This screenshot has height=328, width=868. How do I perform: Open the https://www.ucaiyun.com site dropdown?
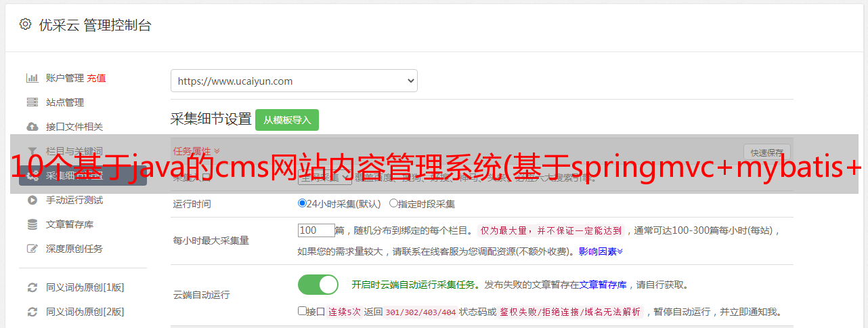(x=294, y=81)
